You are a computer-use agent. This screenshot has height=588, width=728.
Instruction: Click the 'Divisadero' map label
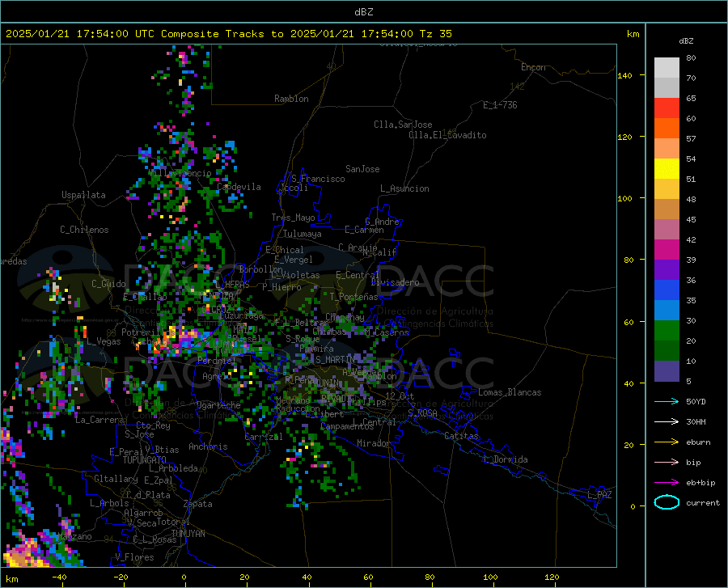tap(395, 282)
